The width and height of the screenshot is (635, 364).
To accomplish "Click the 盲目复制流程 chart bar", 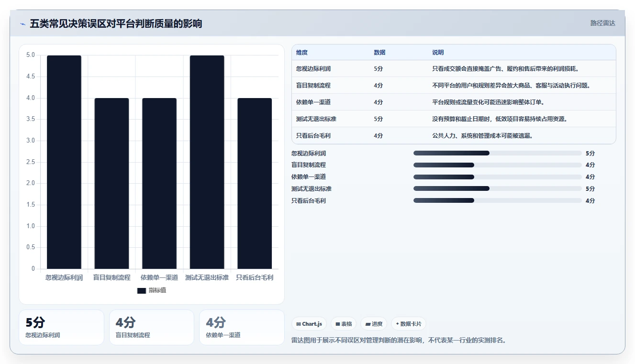I will click(111, 184).
